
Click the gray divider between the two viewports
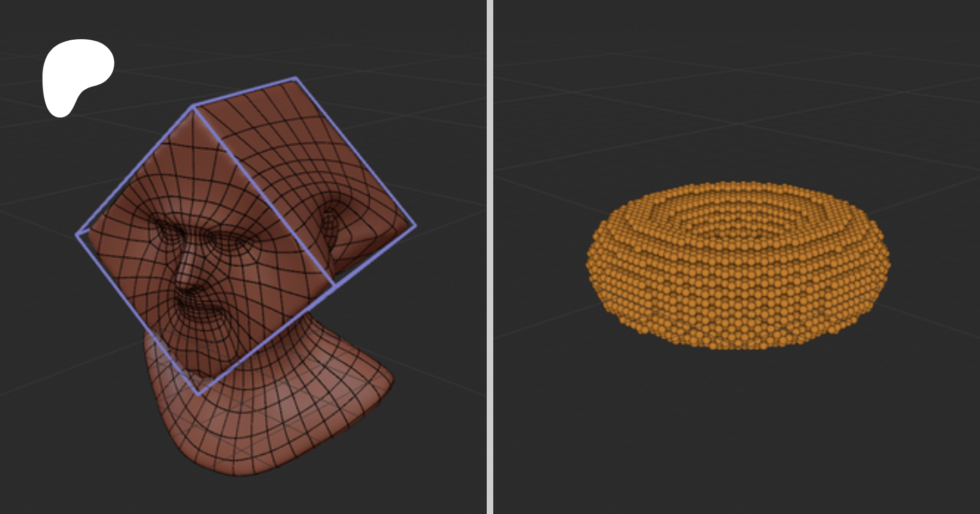[x=489, y=257]
